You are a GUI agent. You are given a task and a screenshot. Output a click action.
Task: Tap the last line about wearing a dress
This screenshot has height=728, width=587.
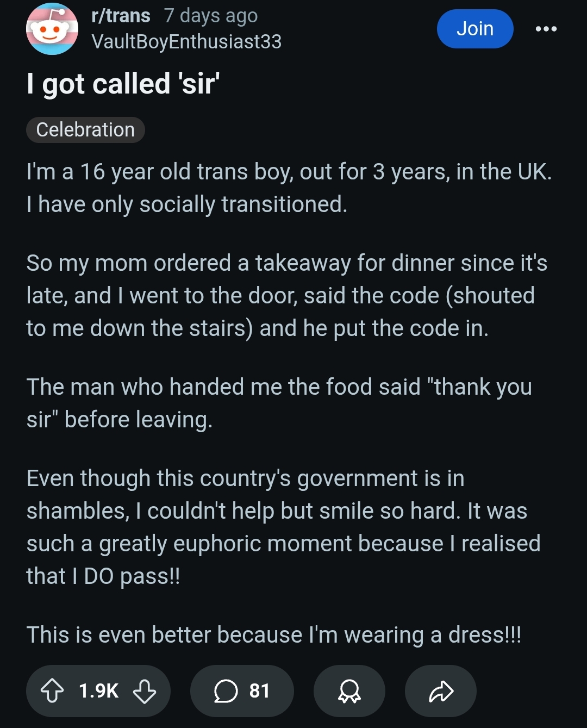[274, 635]
